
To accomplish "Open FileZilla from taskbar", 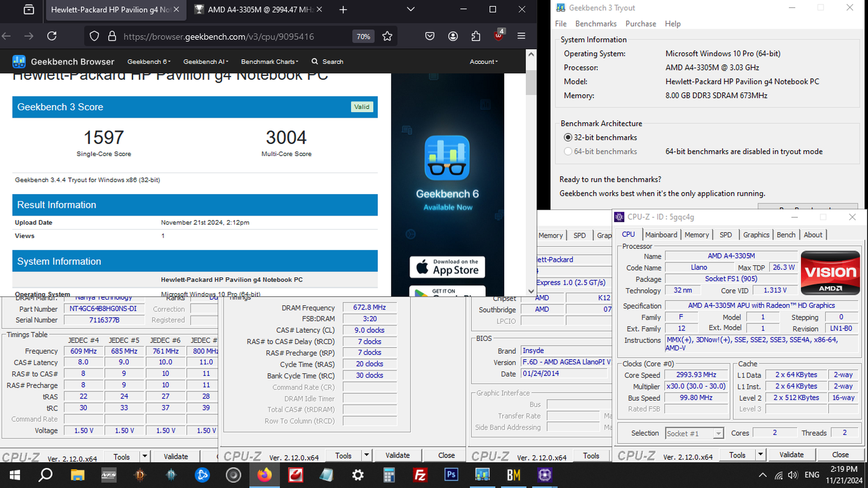I will [420, 475].
